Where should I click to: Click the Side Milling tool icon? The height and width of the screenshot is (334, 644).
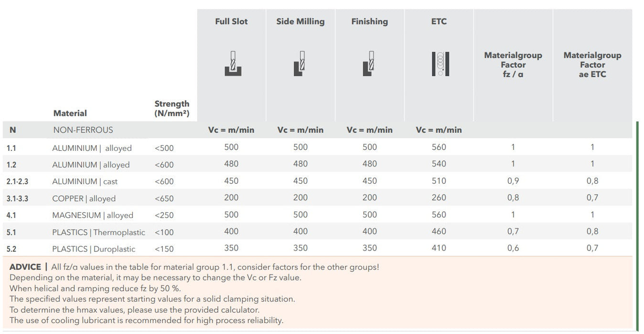click(300, 63)
